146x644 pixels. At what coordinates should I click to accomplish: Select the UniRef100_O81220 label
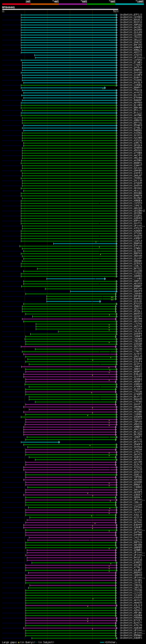click(131, 40)
